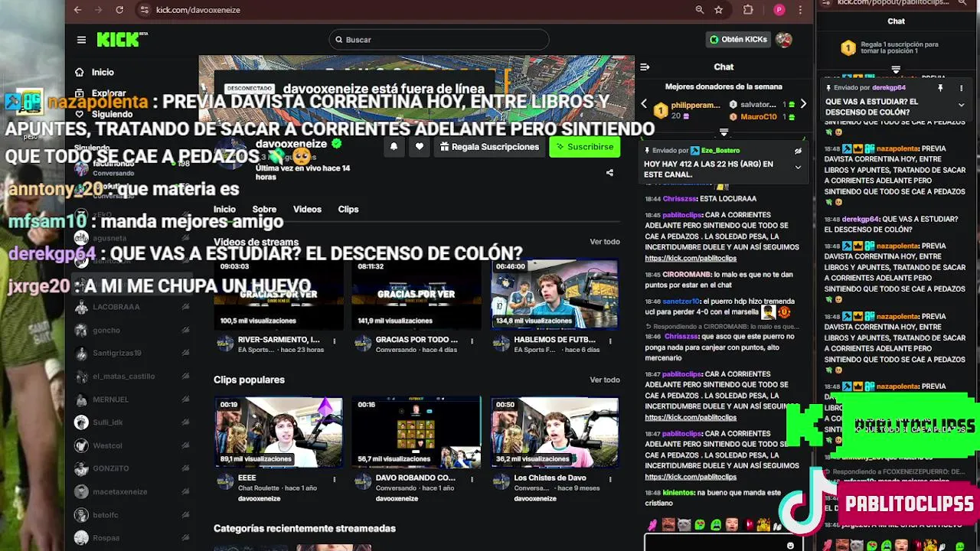Open the browser extensions puzzle icon
Viewport: 980px width, 551px height.
click(x=748, y=10)
